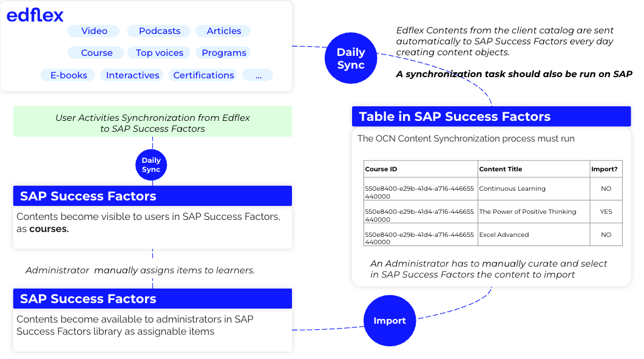
Task: Click YES value in Positive Thinking row
Action: click(606, 212)
